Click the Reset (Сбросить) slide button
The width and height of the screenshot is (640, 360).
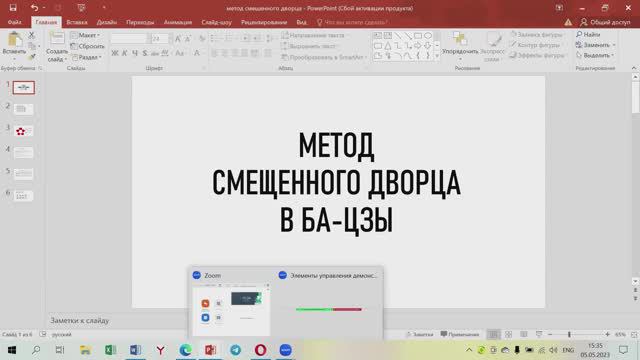coord(87,46)
